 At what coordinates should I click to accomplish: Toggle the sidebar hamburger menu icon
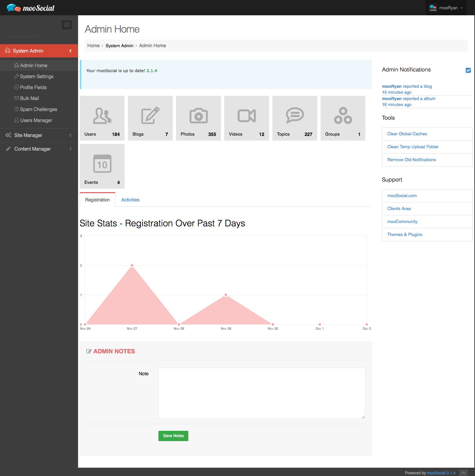pyautogui.click(x=67, y=25)
